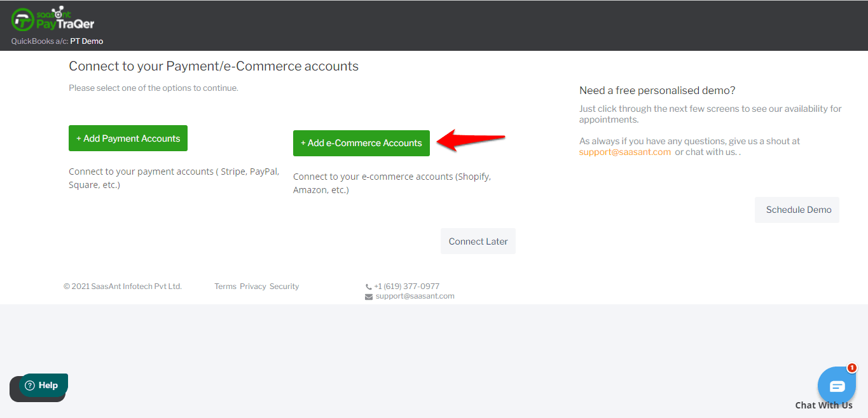Screen dimensions: 868x418
Task: Click the Chat With Us label
Action: click(x=823, y=405)
